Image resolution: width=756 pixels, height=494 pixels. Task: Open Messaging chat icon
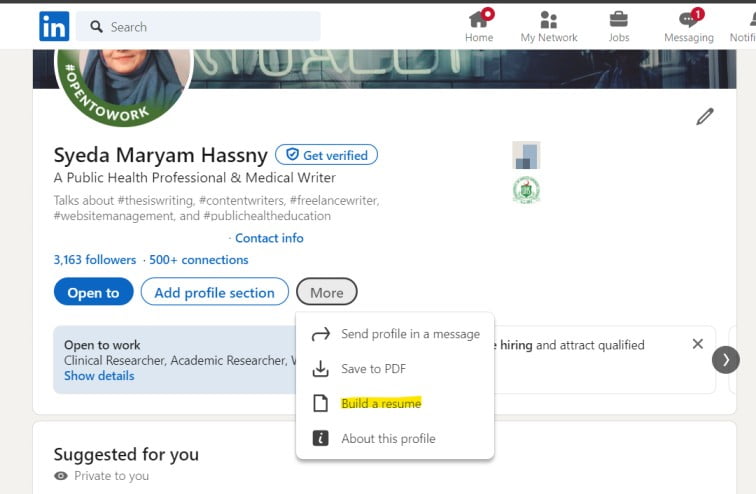(x=688, y=20)
